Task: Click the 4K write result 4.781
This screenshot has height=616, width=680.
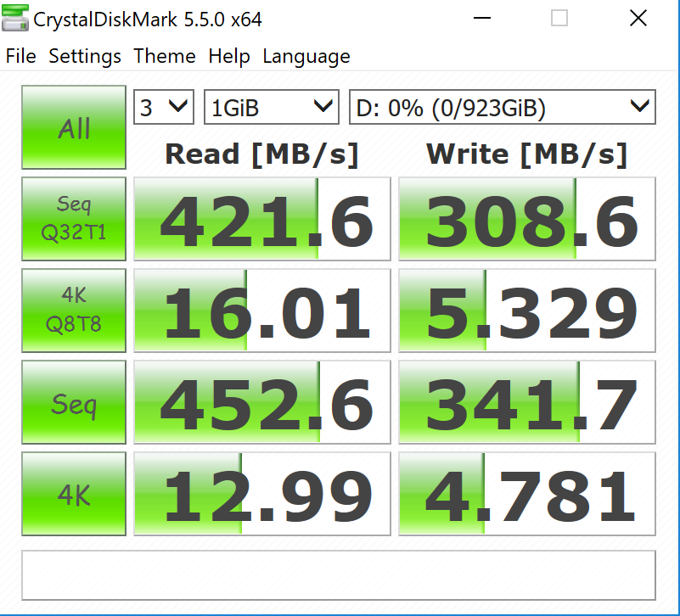Action: point(527,494)
